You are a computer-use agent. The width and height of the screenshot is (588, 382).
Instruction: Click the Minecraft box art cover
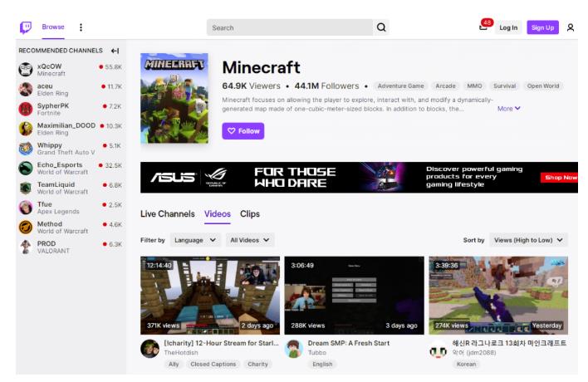tap(174, 98)
